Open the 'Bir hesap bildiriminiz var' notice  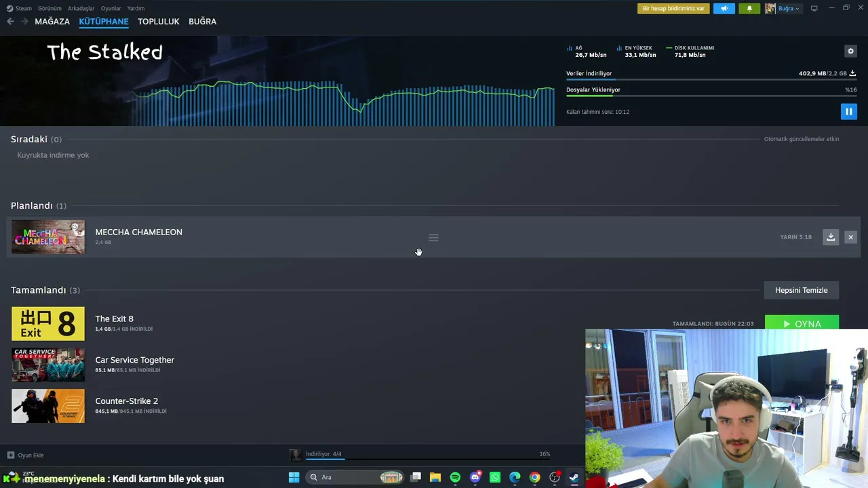673,8
